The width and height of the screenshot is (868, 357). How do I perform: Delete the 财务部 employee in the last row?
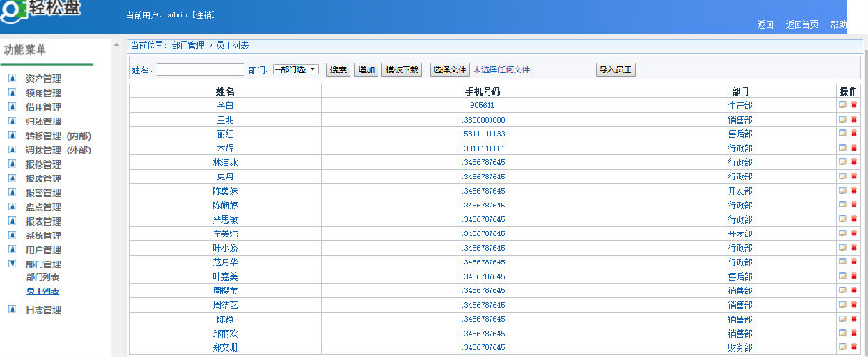[854, 347]
